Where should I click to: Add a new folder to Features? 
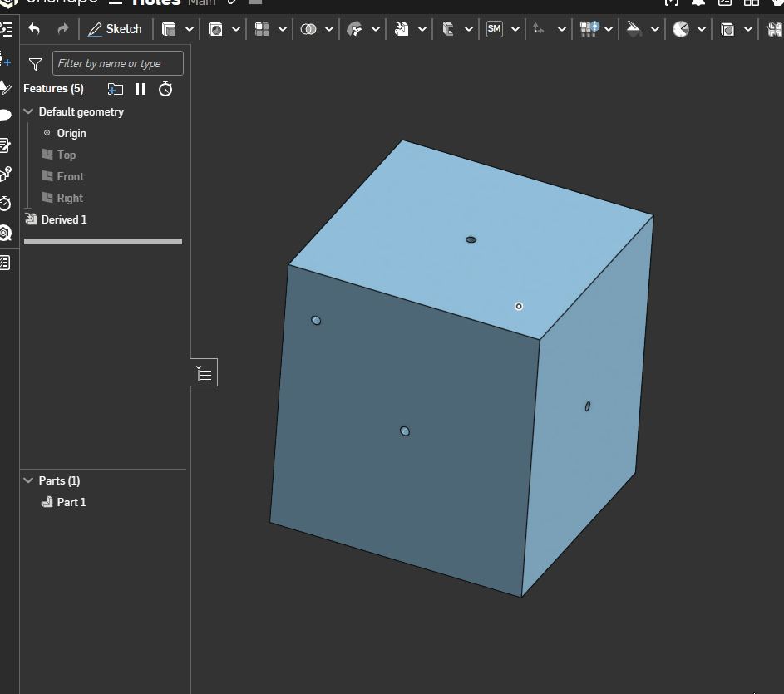116,89
